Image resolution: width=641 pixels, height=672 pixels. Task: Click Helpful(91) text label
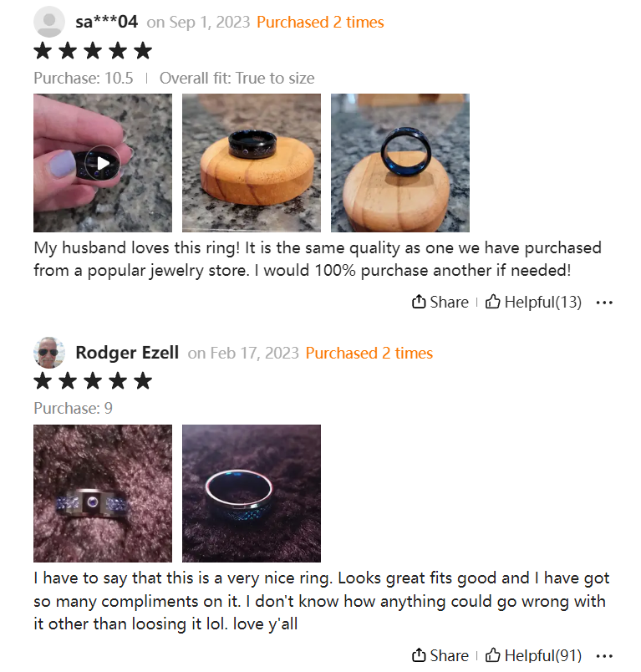point(543,655)
